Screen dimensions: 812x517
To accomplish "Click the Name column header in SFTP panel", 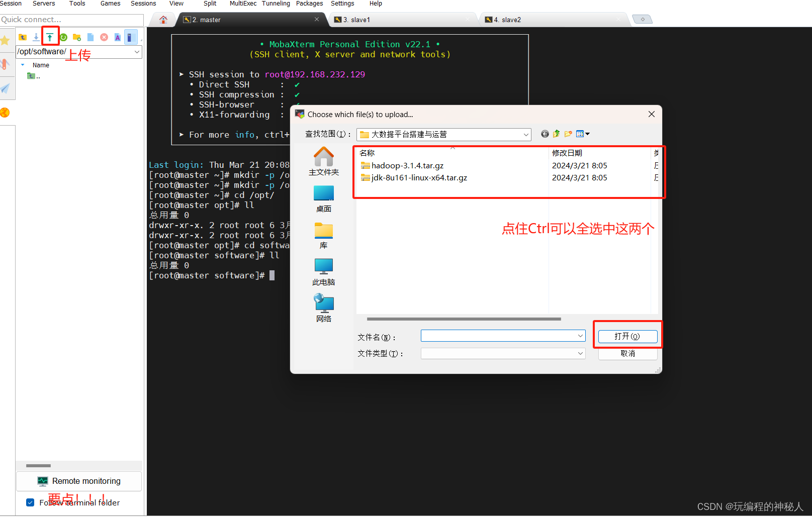I will coord(41,65).
